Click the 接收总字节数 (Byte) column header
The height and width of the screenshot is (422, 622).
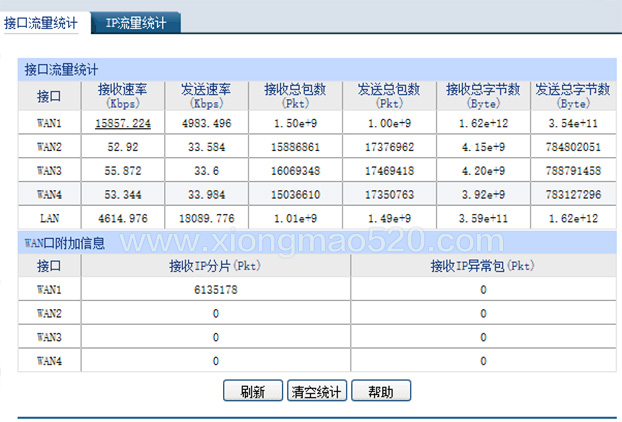pyautogui.click(x=483, y=96)
